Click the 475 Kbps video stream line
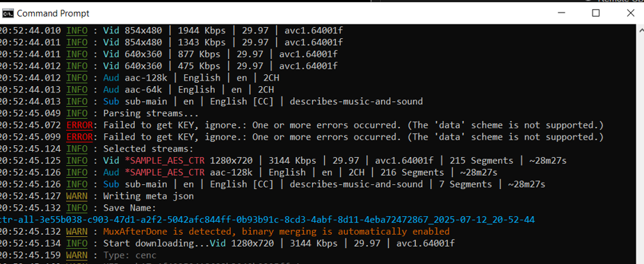 pyautogui.click(x=168, y=66)
